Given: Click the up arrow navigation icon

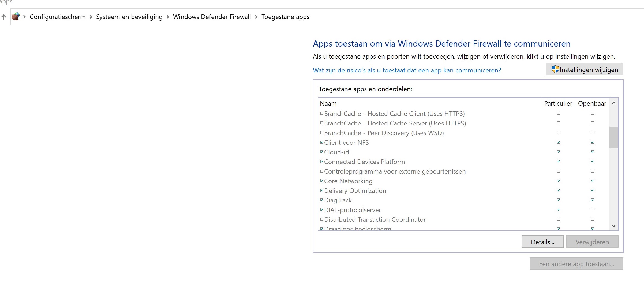Looking at the screenshot, I should [x=4, y=17].
